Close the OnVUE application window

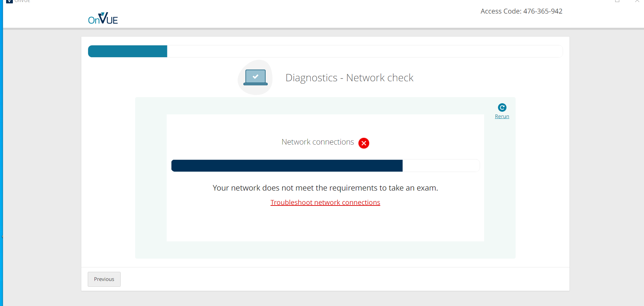click(637, 1)
